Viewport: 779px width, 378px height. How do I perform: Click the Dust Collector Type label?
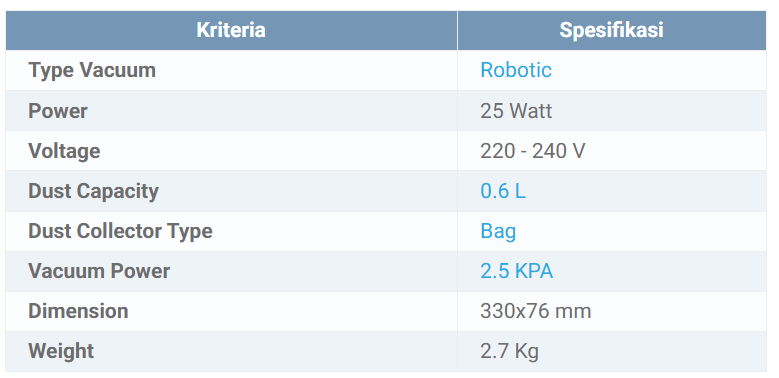coord(120,231)
